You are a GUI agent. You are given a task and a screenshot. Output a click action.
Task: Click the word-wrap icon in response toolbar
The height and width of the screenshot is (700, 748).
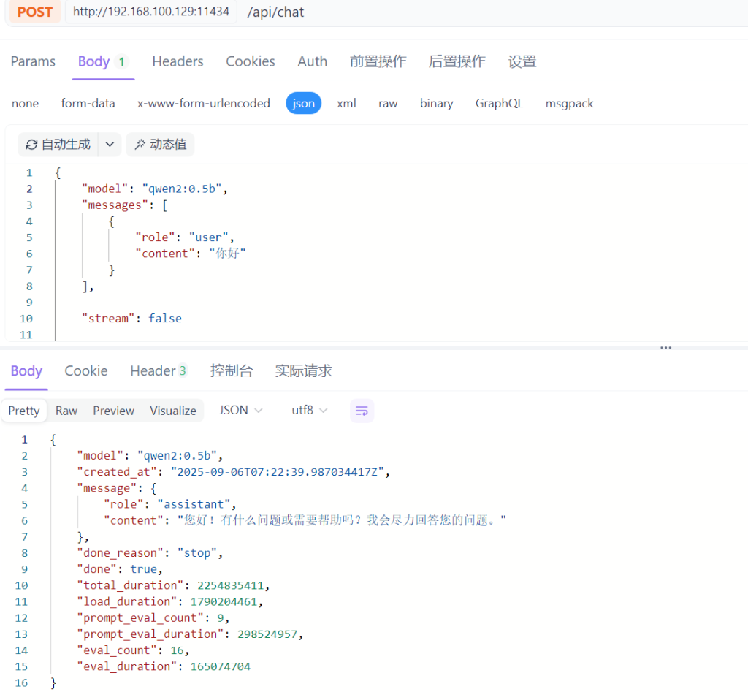362,411
